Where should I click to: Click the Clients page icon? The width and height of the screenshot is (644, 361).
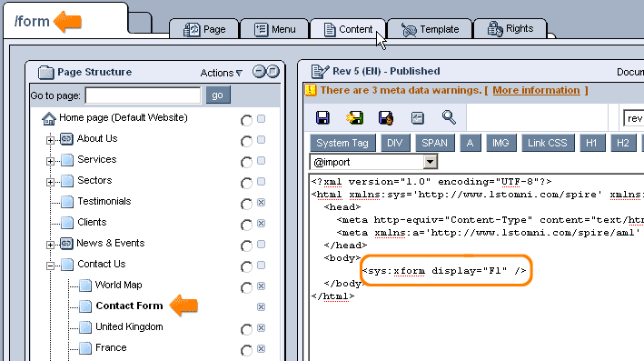pos(67,223)
